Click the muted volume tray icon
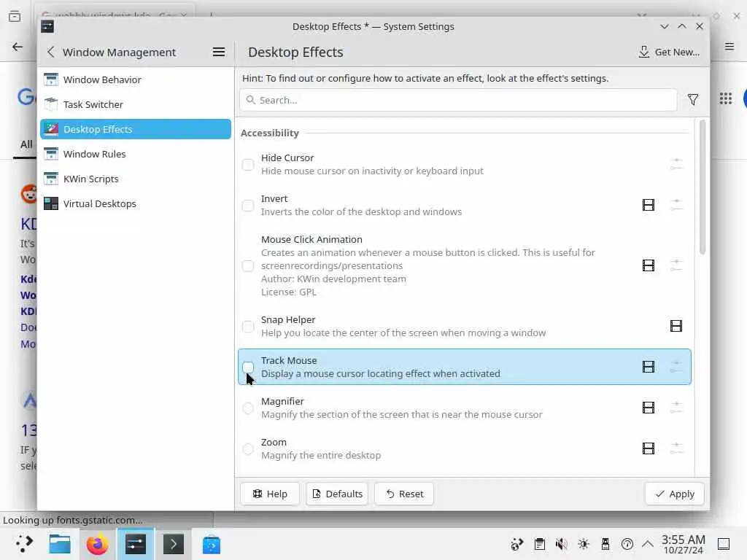Screen dimensions: 747x560 coord(561,544)
